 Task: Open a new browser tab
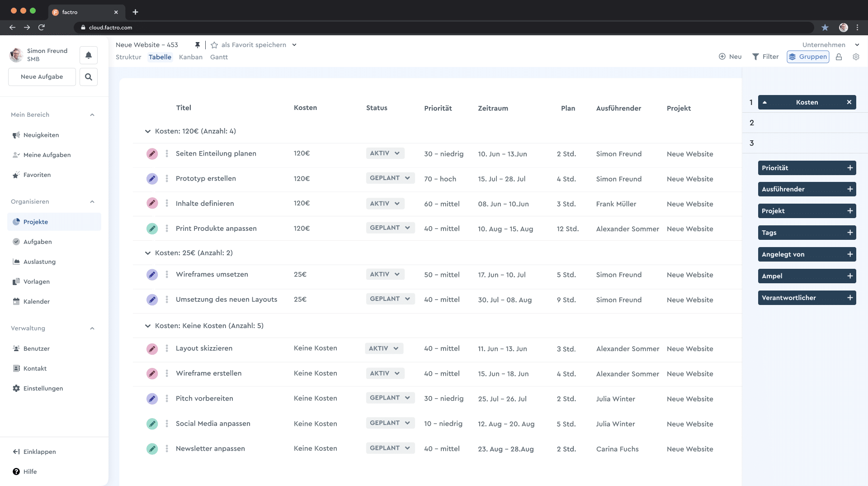[135, 12]
